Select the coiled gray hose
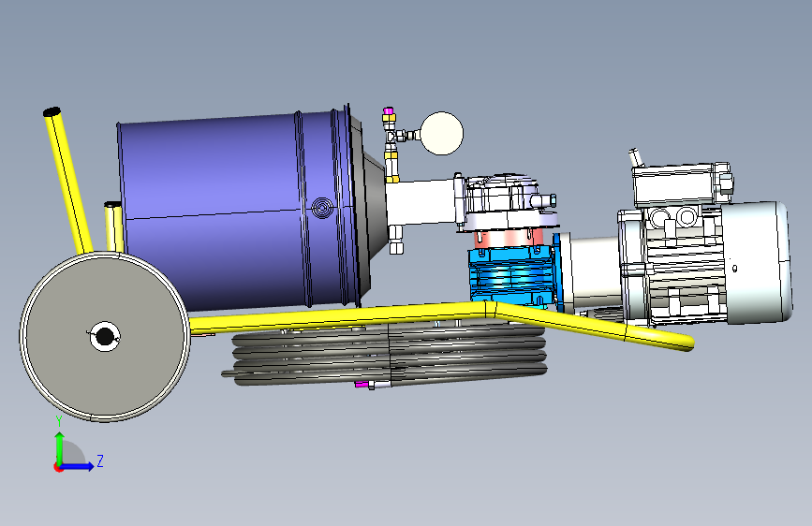Image resolution: width=812 pixels, height=526 pixels. click(389, 355)
